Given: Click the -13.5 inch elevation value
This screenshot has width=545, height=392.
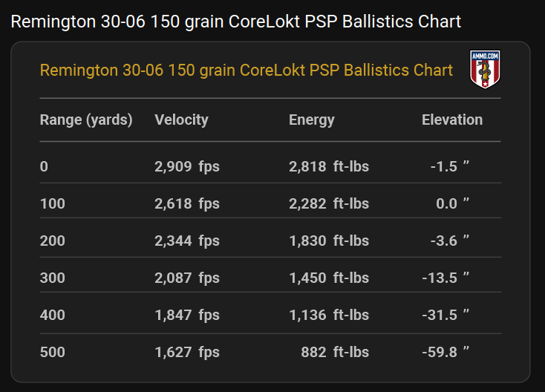Looking at the screenshot, I should [x=446, y=278].
